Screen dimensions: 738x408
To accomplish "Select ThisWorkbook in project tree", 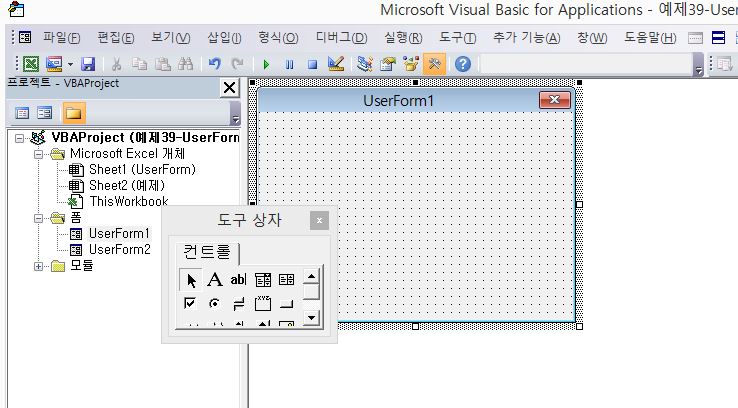I will [128, 201].
